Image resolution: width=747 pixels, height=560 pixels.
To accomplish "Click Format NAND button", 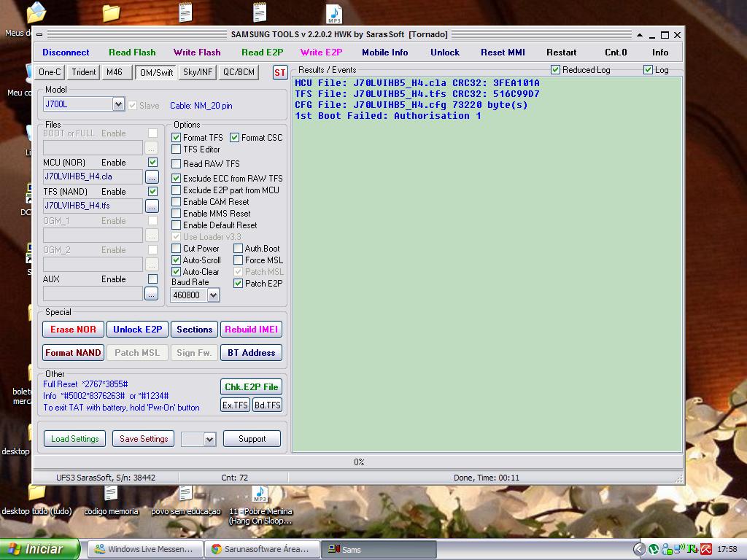I will tap(73, 353).
